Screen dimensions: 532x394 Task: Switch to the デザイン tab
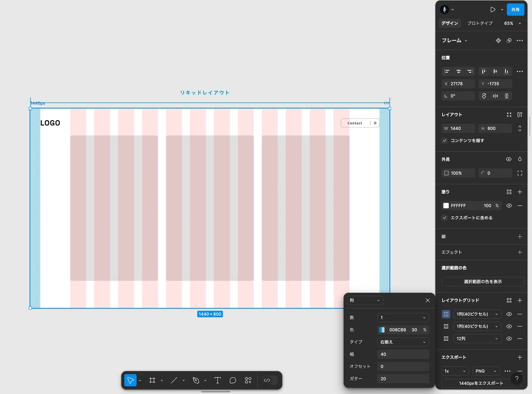tap(450, 23)
